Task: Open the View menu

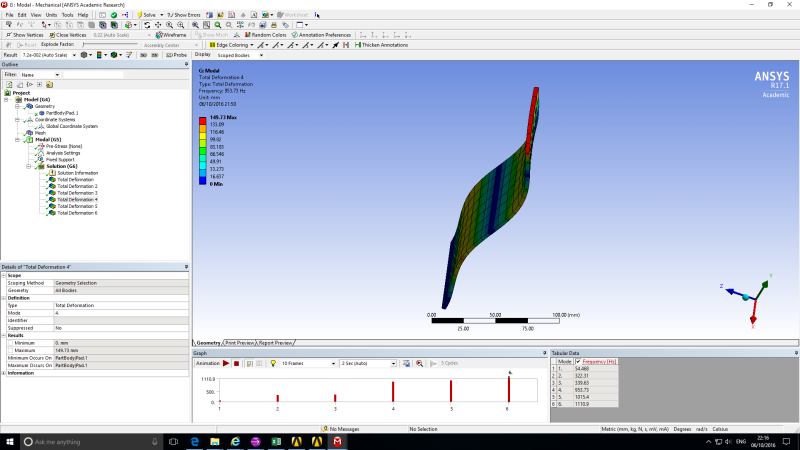Action: tap(36, 15)
